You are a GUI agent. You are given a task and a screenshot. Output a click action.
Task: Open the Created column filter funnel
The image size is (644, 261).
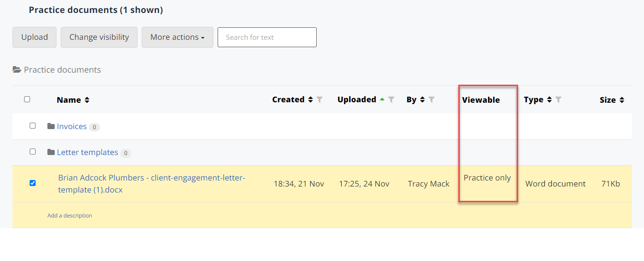[x=319, y=99]
